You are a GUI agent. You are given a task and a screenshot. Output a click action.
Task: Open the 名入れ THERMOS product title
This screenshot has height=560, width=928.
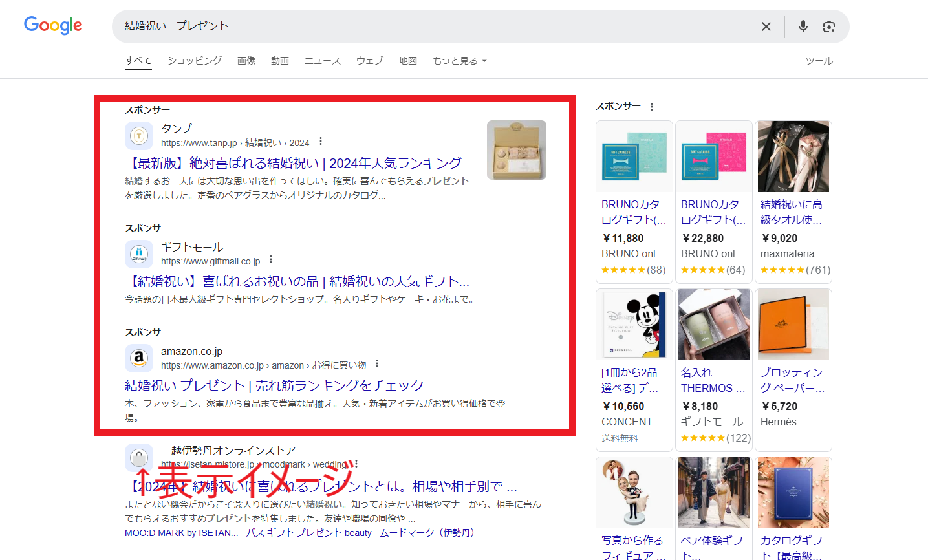coord(713,380)
